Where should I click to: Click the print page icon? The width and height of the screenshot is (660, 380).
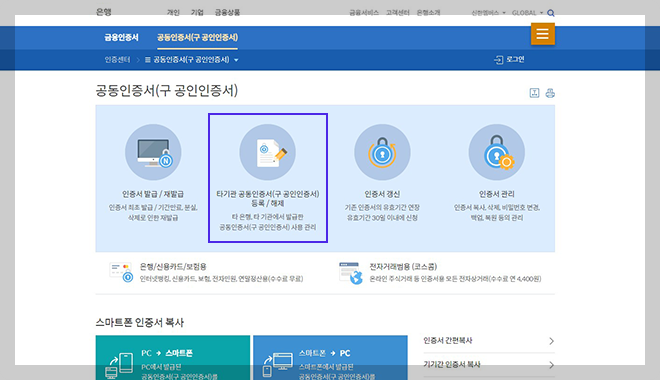(550, 93)
